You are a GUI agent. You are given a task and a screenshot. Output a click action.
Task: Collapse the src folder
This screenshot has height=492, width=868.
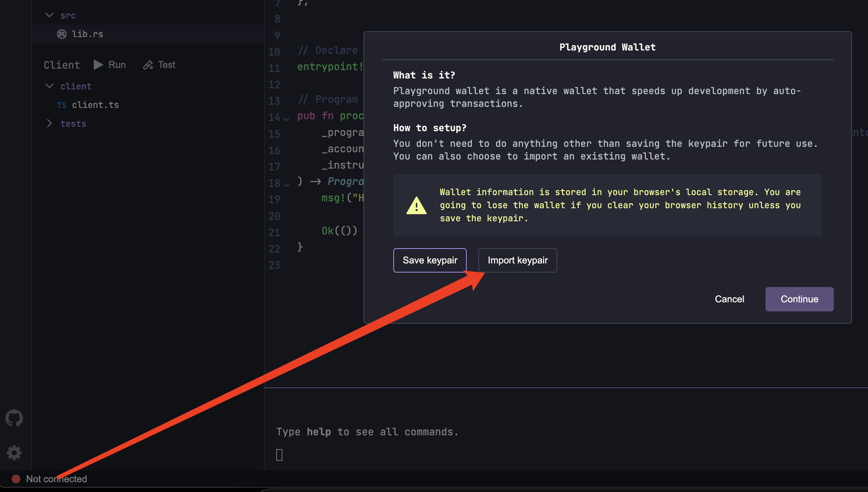click(x=49, y=15)
